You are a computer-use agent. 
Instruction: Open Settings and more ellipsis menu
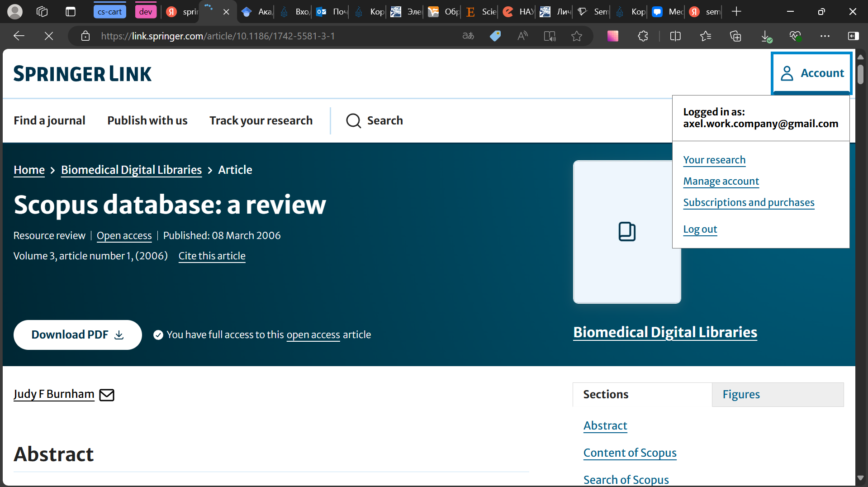pyautogui.click(x=825, y=36)
